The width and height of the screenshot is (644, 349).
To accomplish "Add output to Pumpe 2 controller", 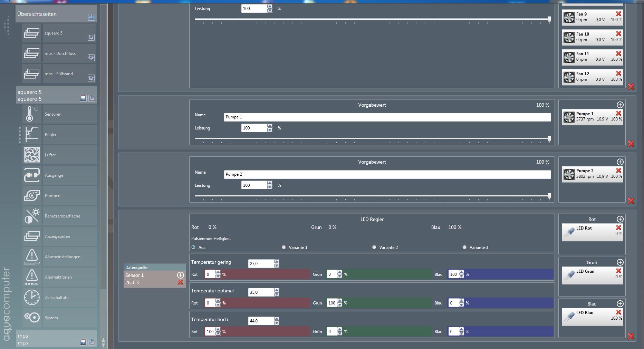I will click(x=620, y=162).
